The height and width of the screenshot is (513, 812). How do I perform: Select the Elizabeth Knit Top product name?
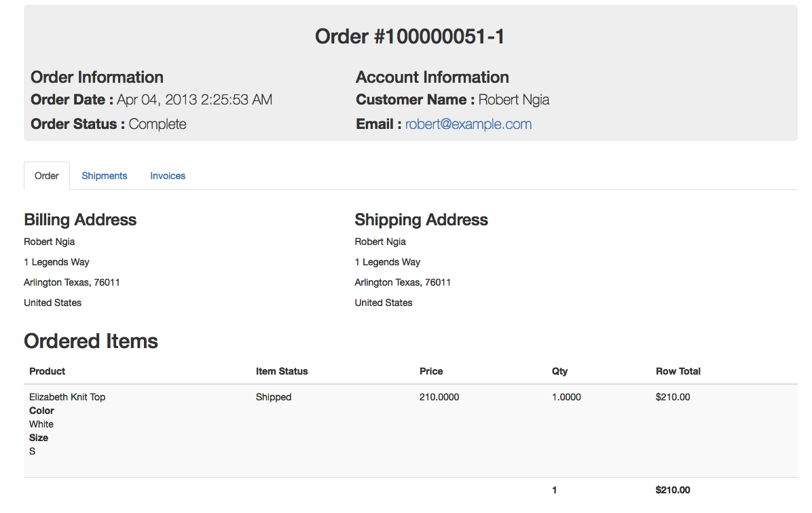click(x=67, y=397)
